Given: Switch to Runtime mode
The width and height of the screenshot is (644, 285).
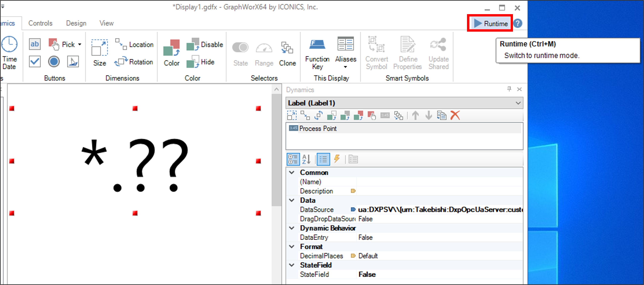Looking at the screenshot, I should point(490,23).
